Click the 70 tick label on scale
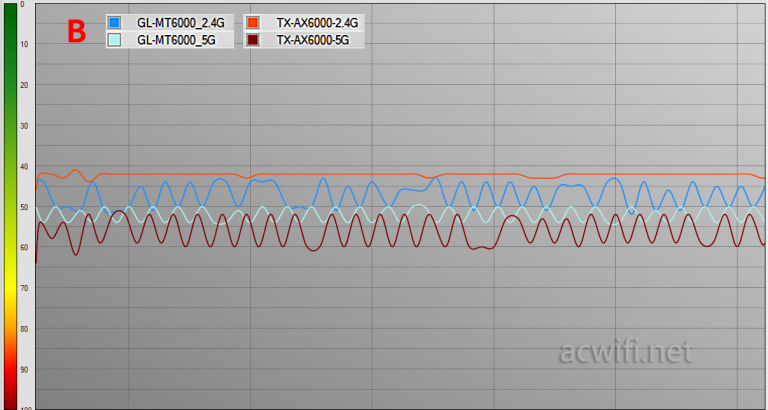This screenshot has height=410, width=768. click(23, 288)
